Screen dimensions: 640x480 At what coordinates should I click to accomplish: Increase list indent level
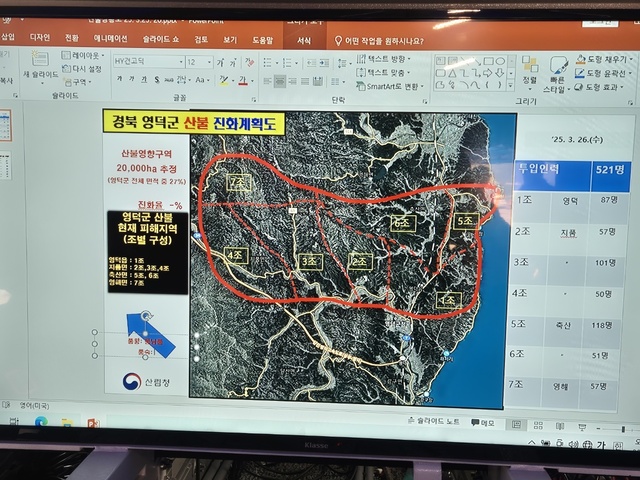324,62
